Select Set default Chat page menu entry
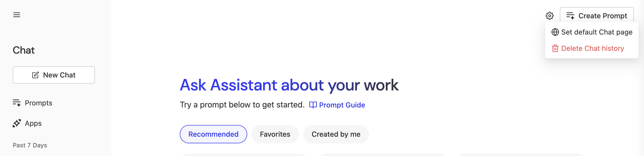 597,32
